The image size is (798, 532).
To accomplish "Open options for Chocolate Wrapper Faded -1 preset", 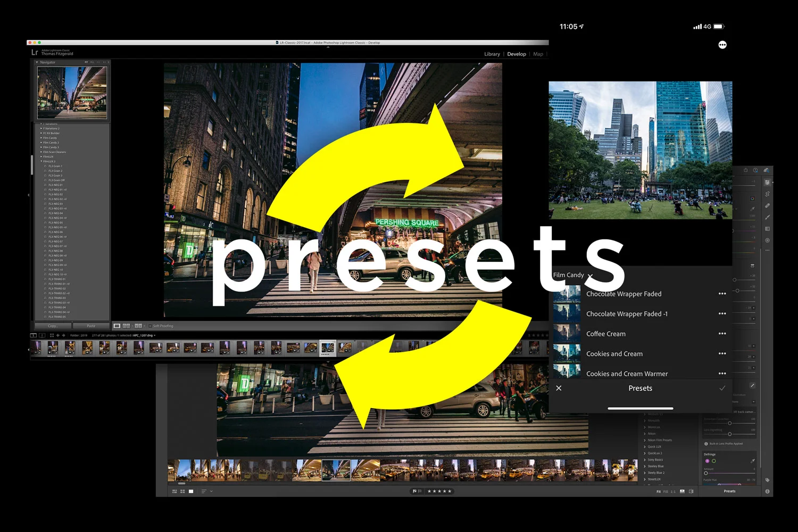I will tap(722, 314).
